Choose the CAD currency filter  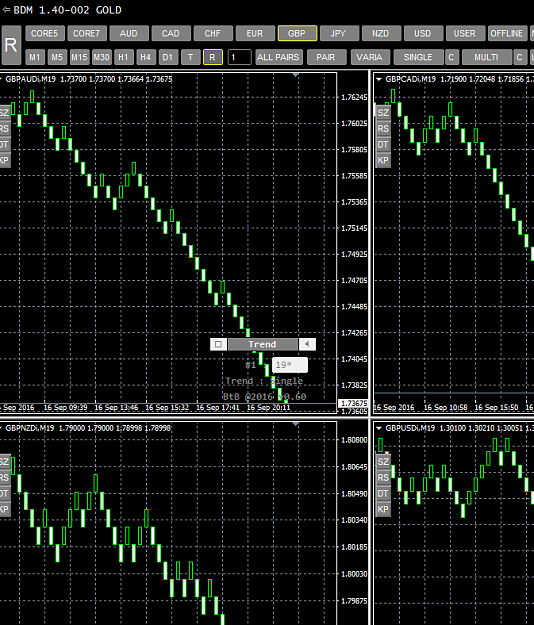click(x=171, y=33)
